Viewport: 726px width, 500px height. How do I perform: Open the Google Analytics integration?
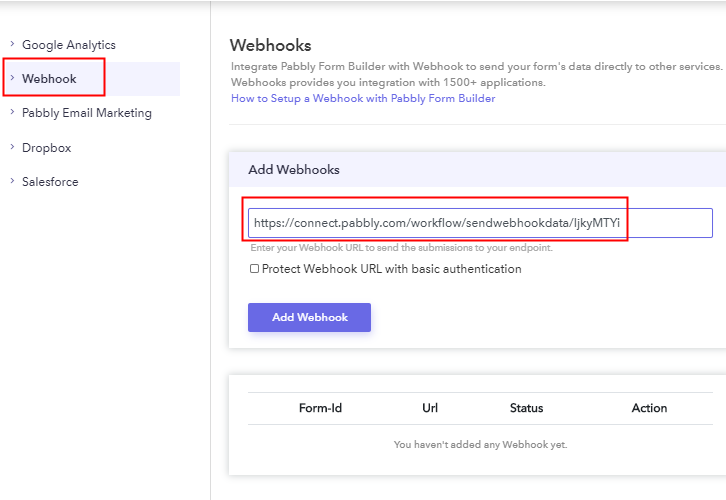69,45
